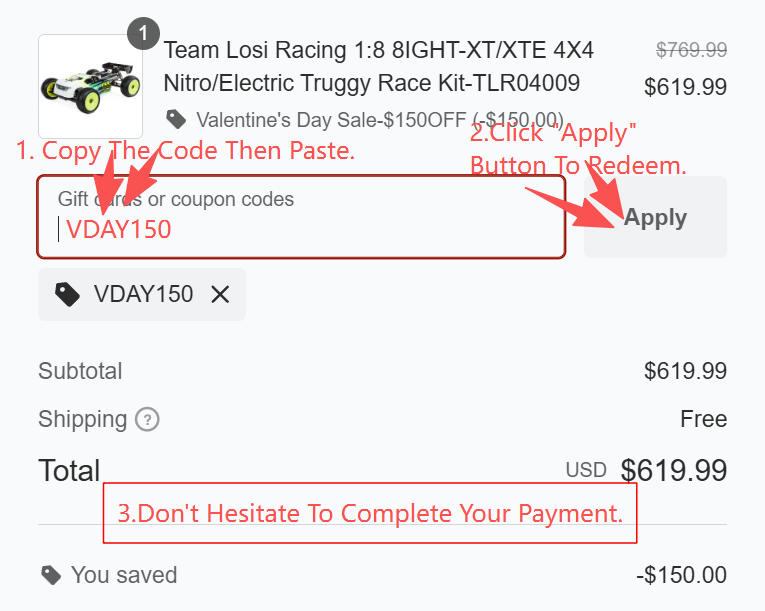
Task: Click the USD currency label beside Total
Action: point(586,470)
